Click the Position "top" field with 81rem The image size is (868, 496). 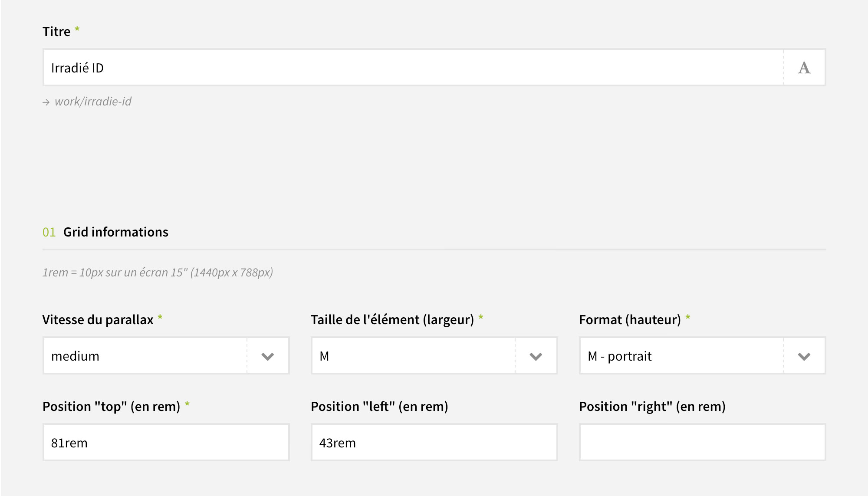[166, 442]
